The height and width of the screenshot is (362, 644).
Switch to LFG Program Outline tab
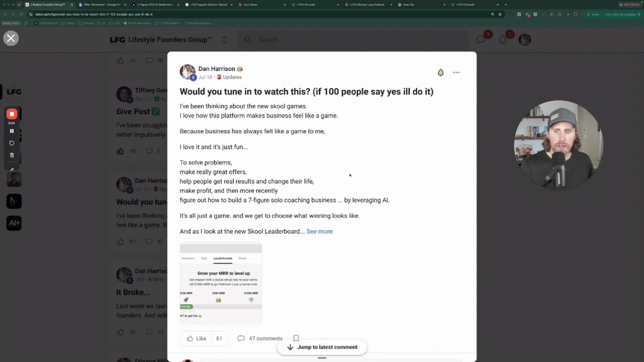(x=209, y=4)
